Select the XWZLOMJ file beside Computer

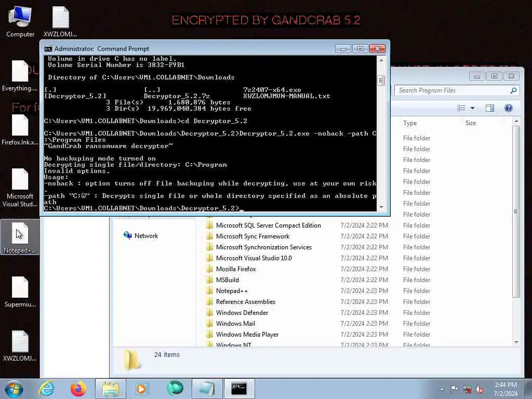[x=60, y=22]
